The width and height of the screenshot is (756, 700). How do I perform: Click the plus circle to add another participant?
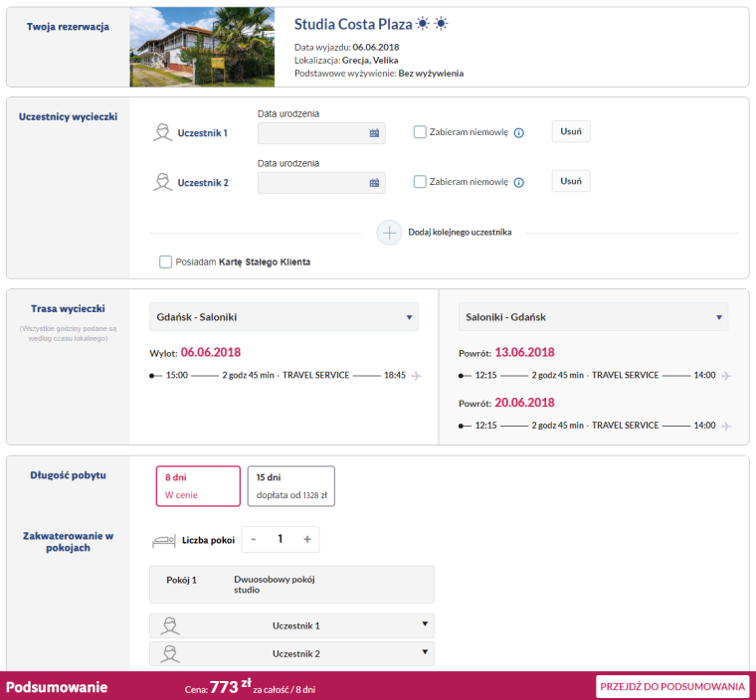pyautogui.click(x=389, y=232)
